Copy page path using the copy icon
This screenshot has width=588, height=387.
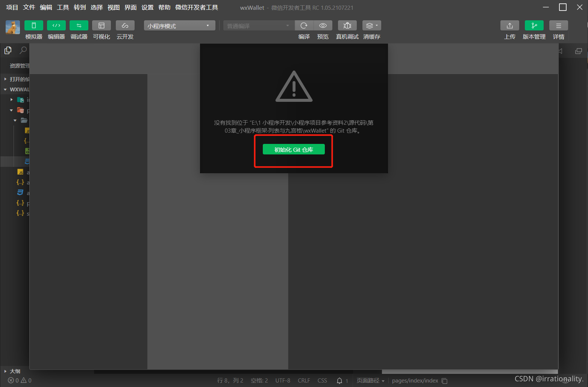pyautogui.click(x=444, y=381)
